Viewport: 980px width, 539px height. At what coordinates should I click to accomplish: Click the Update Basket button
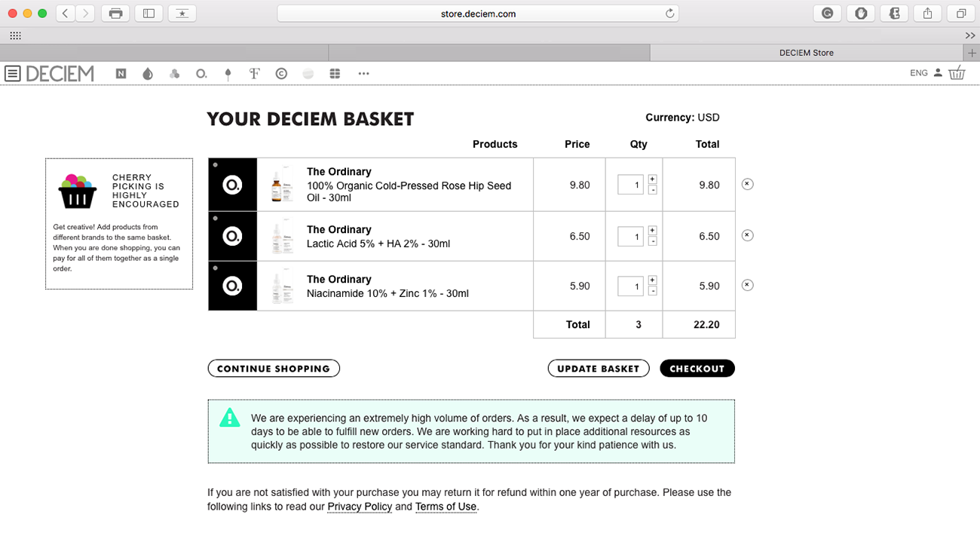(599, 369)
